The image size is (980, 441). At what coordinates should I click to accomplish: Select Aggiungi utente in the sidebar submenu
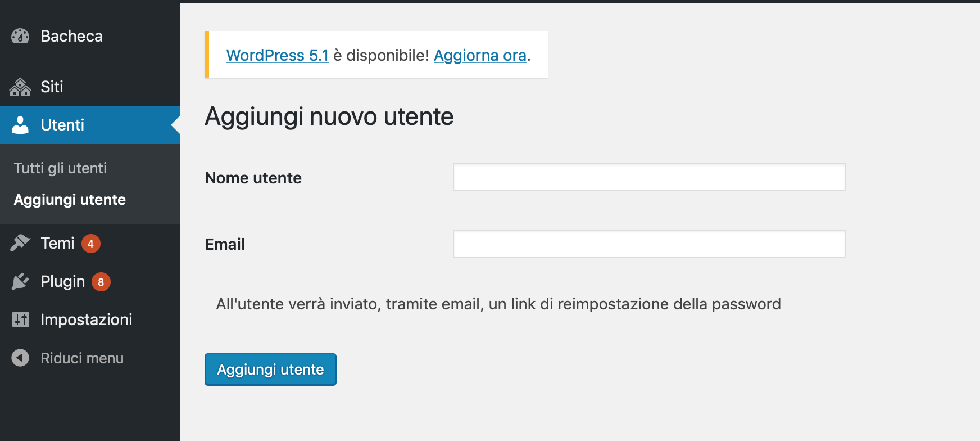click(x=70, y=200)
